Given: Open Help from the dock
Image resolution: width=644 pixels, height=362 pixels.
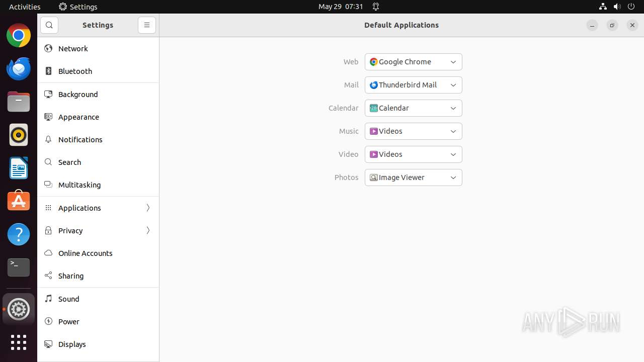Looking at the screenshot, I should tap(19, 234).
